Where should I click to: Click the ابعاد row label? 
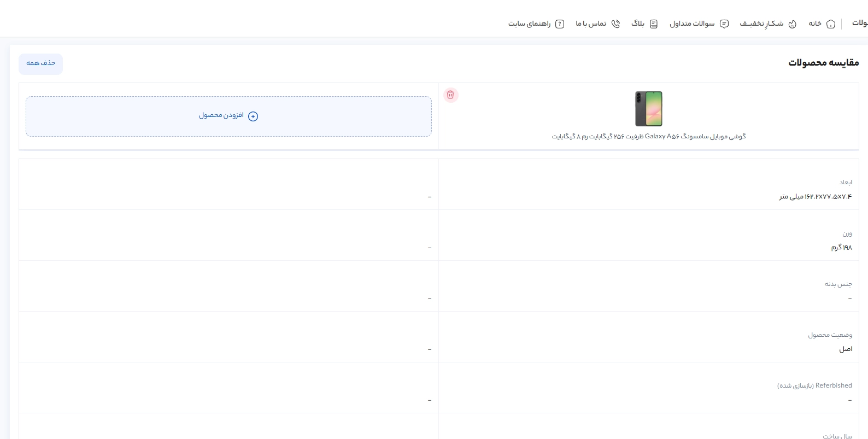tap(846, 182)
